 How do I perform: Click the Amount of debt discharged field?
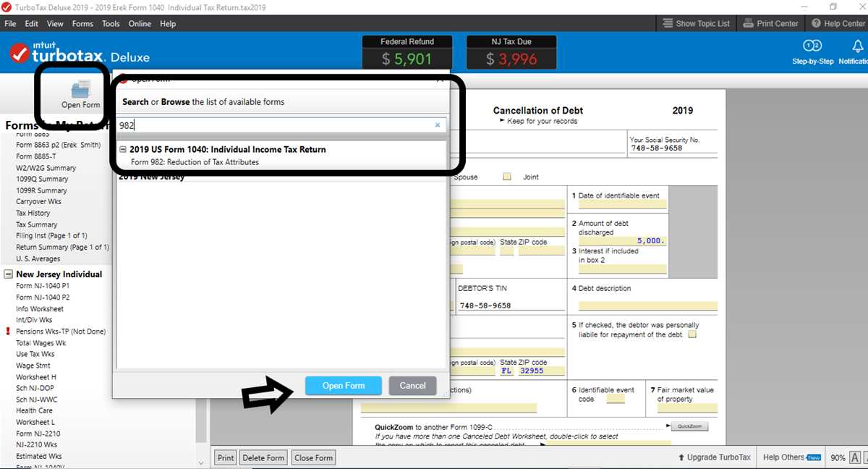pyautogui.click(x=622, y=241)
